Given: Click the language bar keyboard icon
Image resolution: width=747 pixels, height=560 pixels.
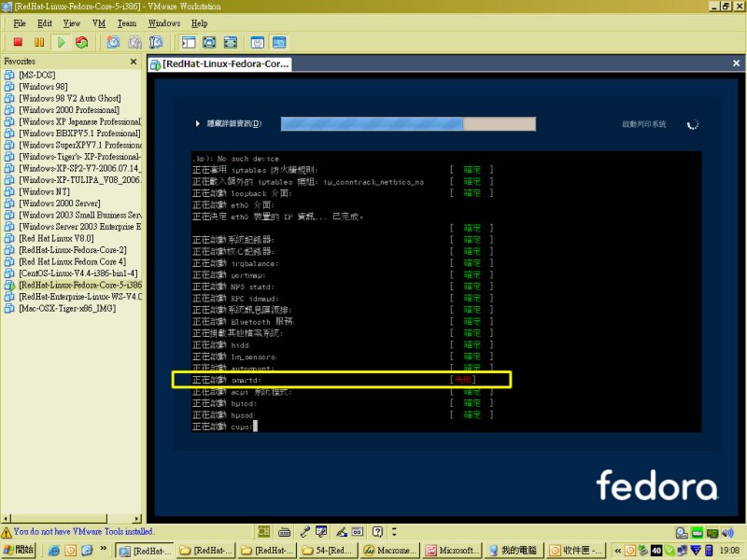Looking at the screenshot, I should pyautogui.click(x=285, y=531).
